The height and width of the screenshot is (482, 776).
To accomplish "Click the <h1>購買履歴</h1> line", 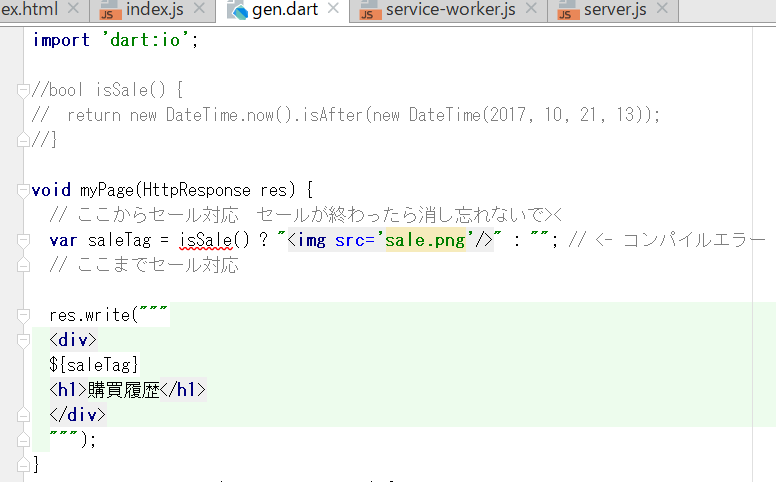I will tap(127, 390).
